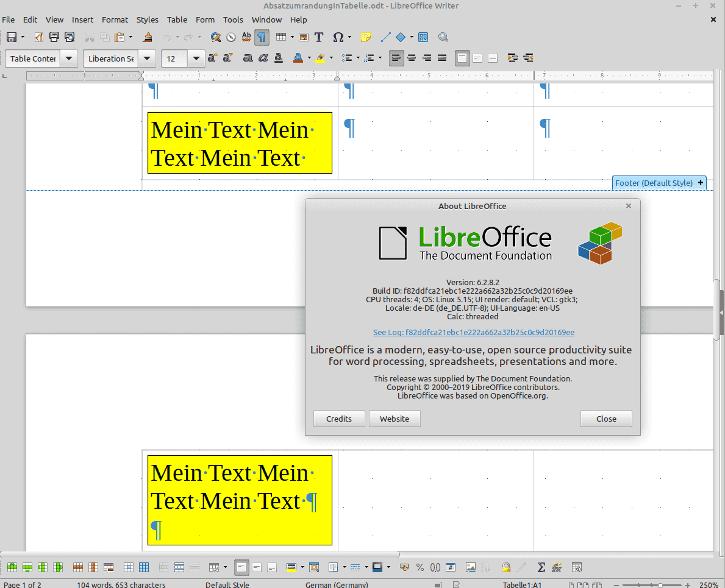Toggle print preview mode
The image size is (725, 588).
click(x=70, y=37)
